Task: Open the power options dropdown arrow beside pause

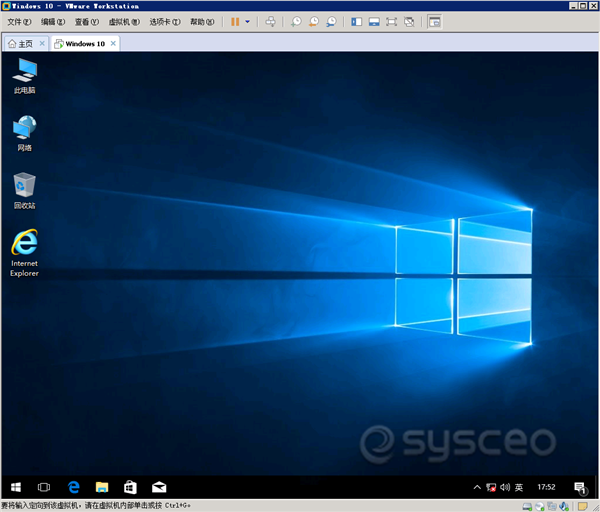Action: click(x=248, y=22)
